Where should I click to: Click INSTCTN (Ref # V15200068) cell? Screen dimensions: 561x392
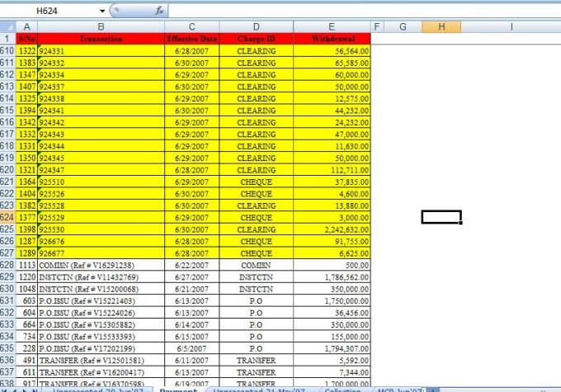coord(101,289)
